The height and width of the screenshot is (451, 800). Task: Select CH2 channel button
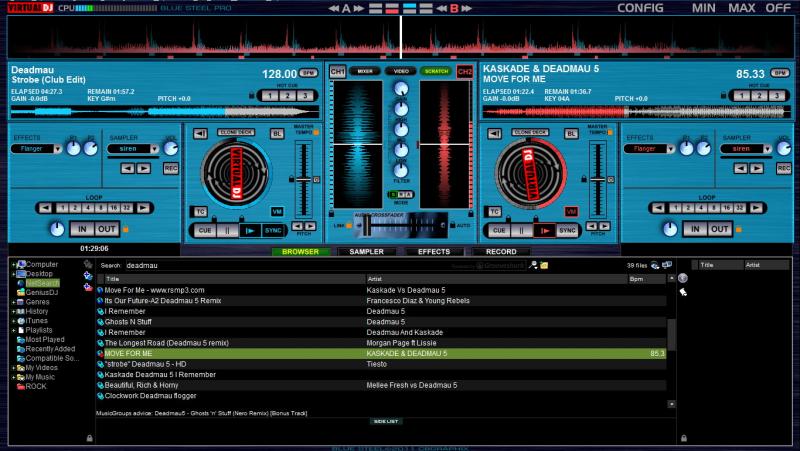[464, 72]
